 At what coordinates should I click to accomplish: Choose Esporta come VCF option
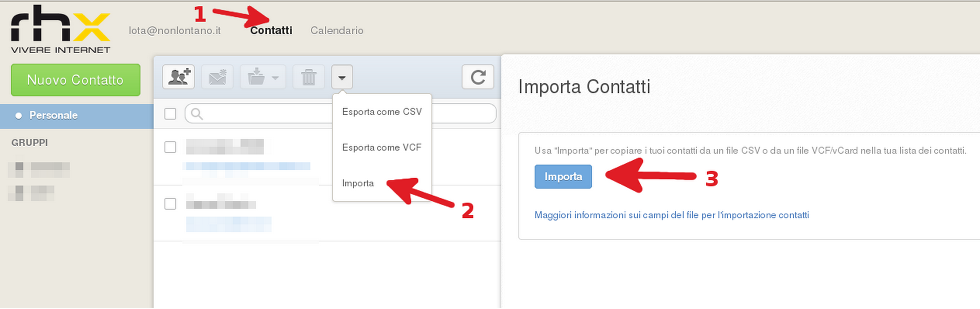point(382,148)
